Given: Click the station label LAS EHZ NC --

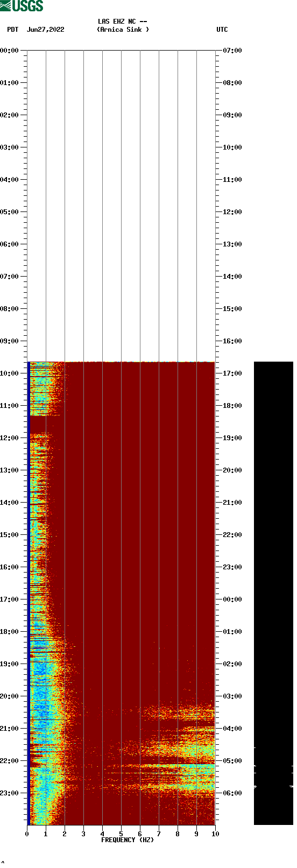Looking at the screenshot, I should tap(123, 22).
